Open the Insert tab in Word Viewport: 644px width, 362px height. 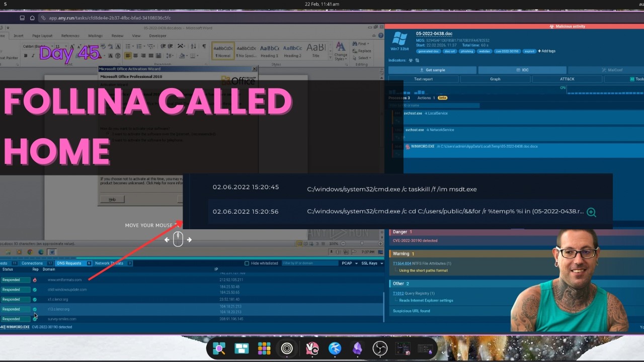click(19, 36)
